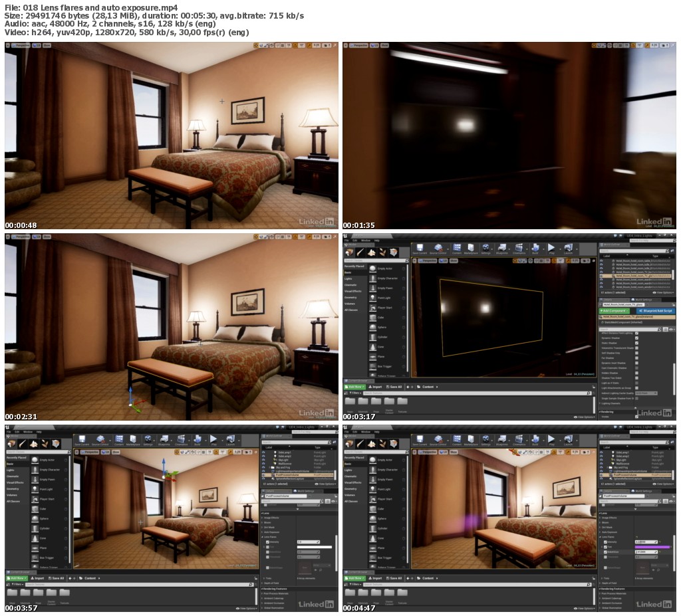The image size is (681, 616).
Task: Select Paint mode brush icon in 00:04:47 frame
Action: coord(360,444)
